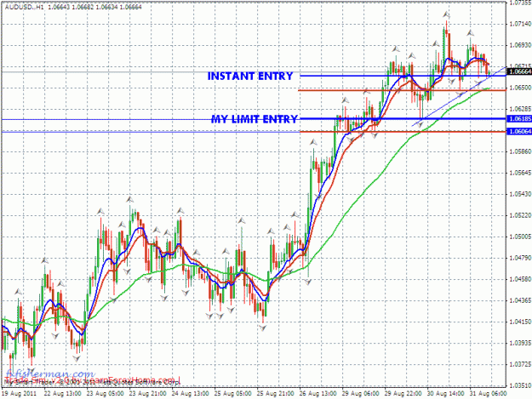Screen dimensions: 532x399
Task: Click the 23 Aug 05:00 time label
Action: [106, 394]
